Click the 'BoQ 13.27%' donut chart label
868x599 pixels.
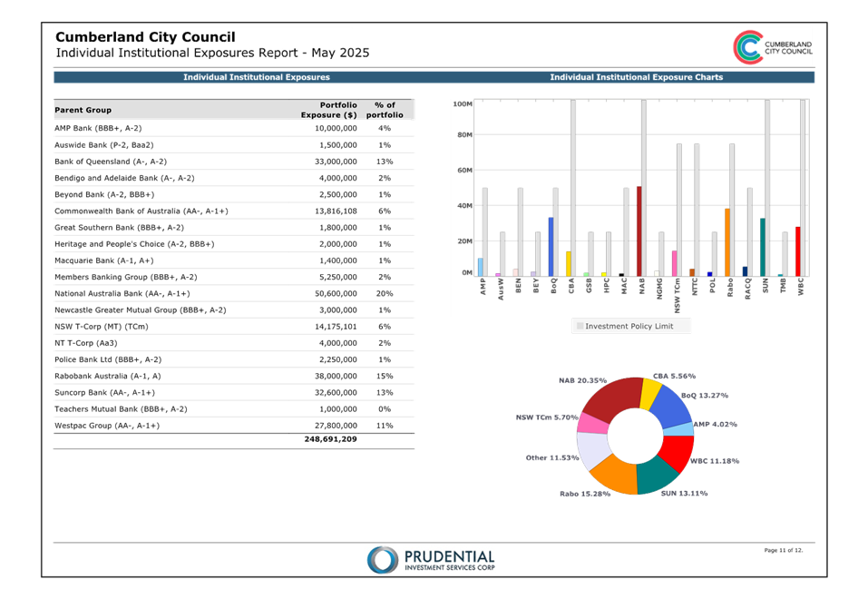click(704, 396)
